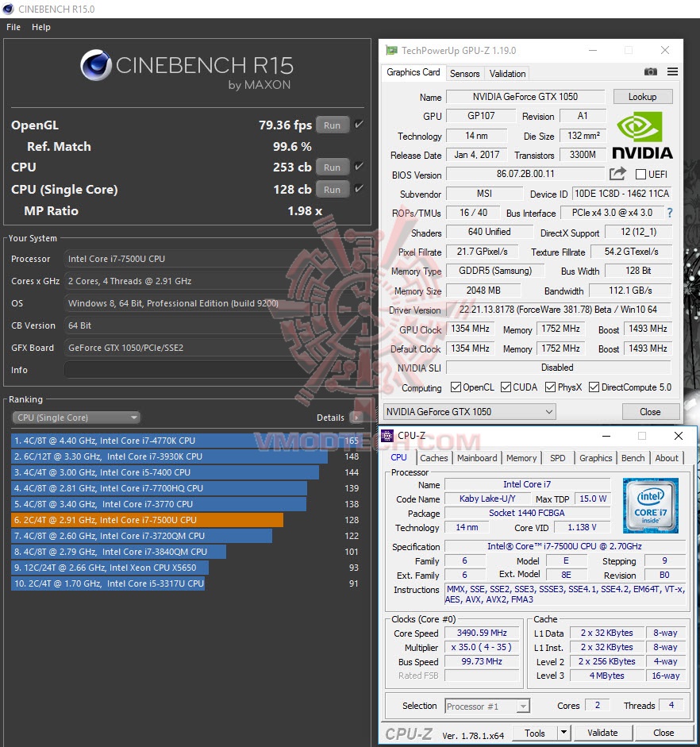Click the GPU-Z title bar app icon
This screenshot has height=747, width=700.
pyautogui.click(x=391, y=50)
